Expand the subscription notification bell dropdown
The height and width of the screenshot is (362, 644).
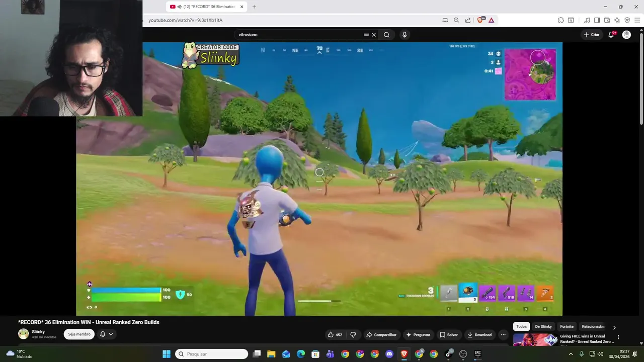coord(106,334)
